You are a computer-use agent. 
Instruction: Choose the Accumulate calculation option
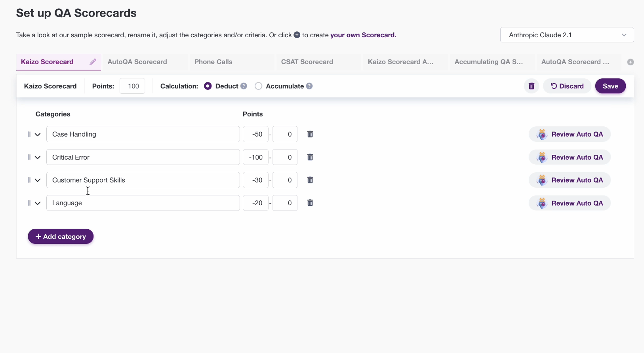(x=259, y=86)
